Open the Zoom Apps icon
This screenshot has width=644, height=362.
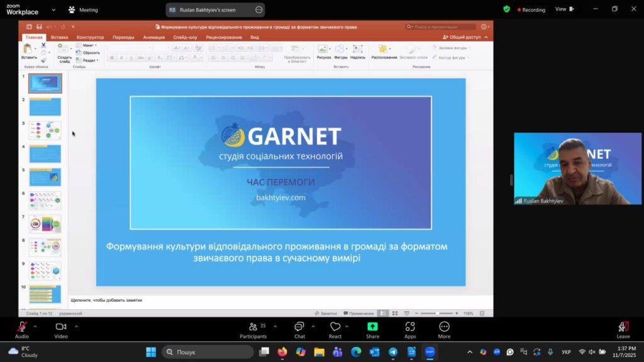coord(410,327)
